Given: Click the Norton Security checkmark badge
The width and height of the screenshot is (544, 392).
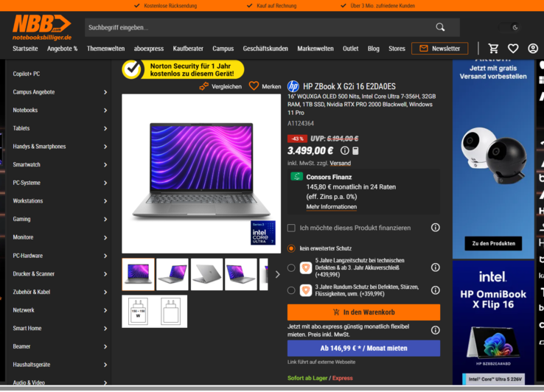Looking at the screenshot, I should pyautogui.click(x=132, y=69).
